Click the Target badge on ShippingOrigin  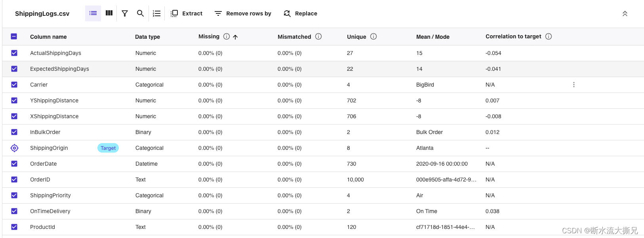tap(108, 148)
